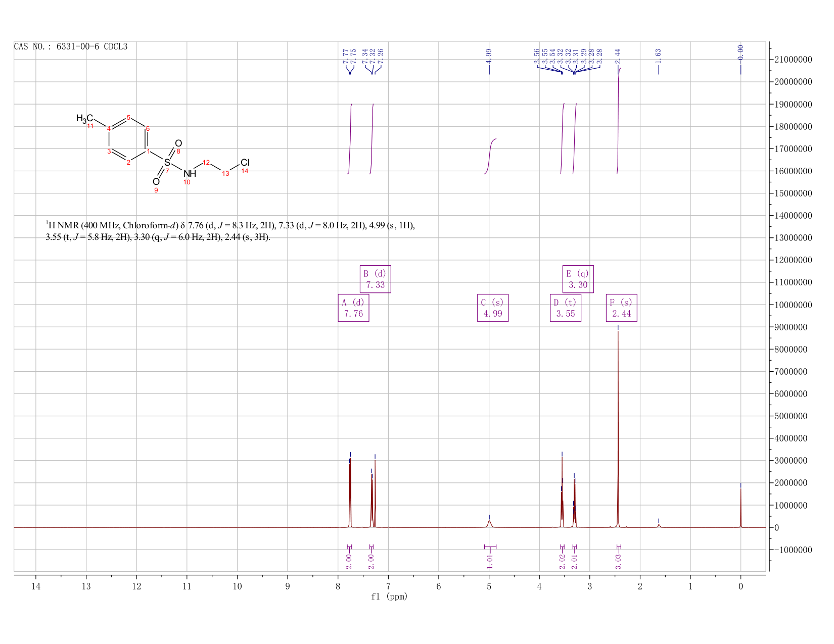Viewport: 834px width, 644px height.
Task: Click the peak label 2.44 at top
Action: click(618, 56)
